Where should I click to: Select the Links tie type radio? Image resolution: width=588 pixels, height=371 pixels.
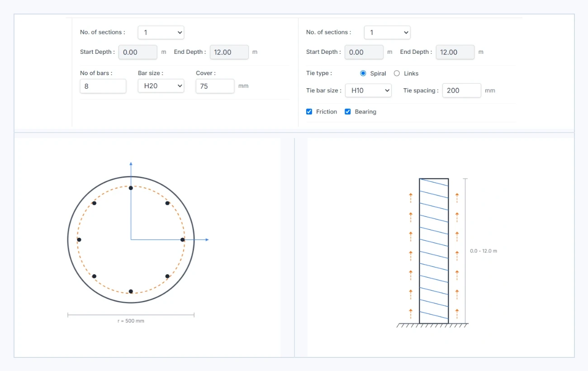click(x=397, y=73)
